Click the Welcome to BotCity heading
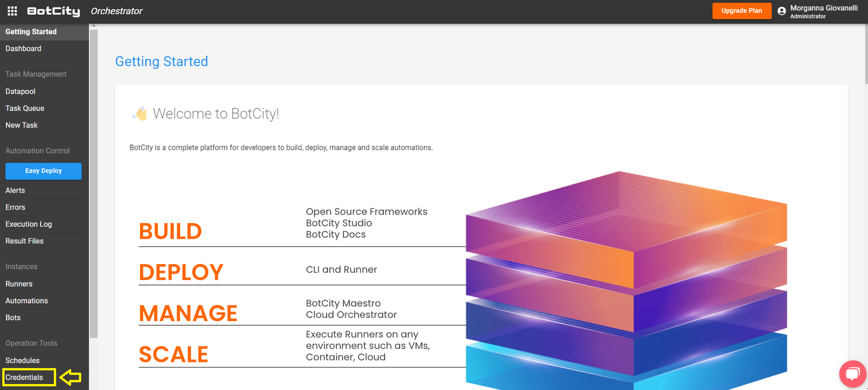This screenshot has width=868, height=390. click(x=216, y=113)
